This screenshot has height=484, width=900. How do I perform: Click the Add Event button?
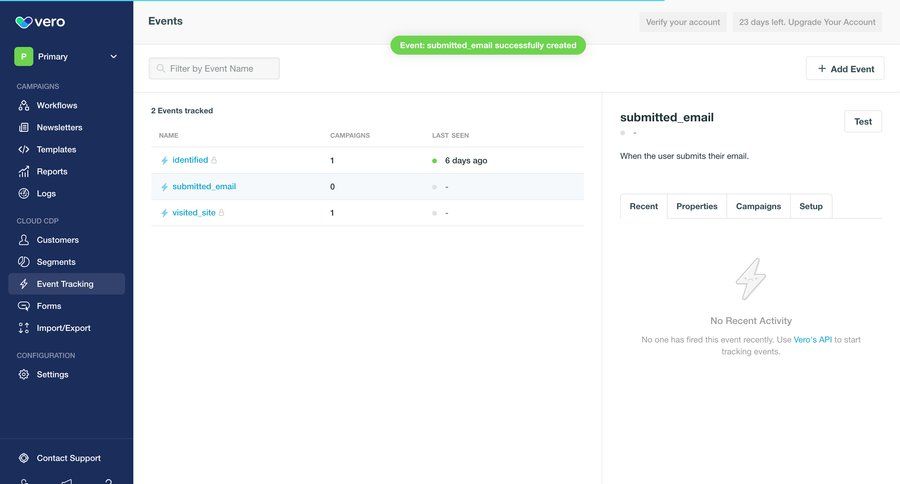845,68
